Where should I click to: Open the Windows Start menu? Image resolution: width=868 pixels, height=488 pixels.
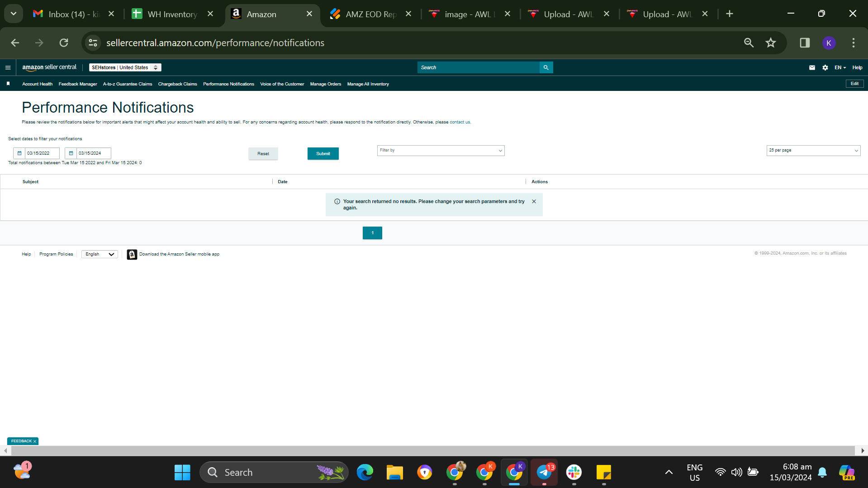182,473
